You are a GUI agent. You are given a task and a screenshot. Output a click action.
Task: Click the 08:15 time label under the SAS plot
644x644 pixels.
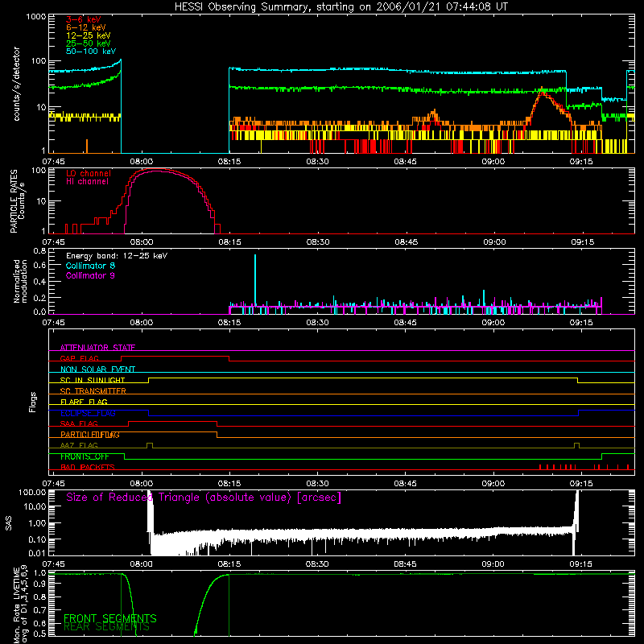tap(229, 564)
